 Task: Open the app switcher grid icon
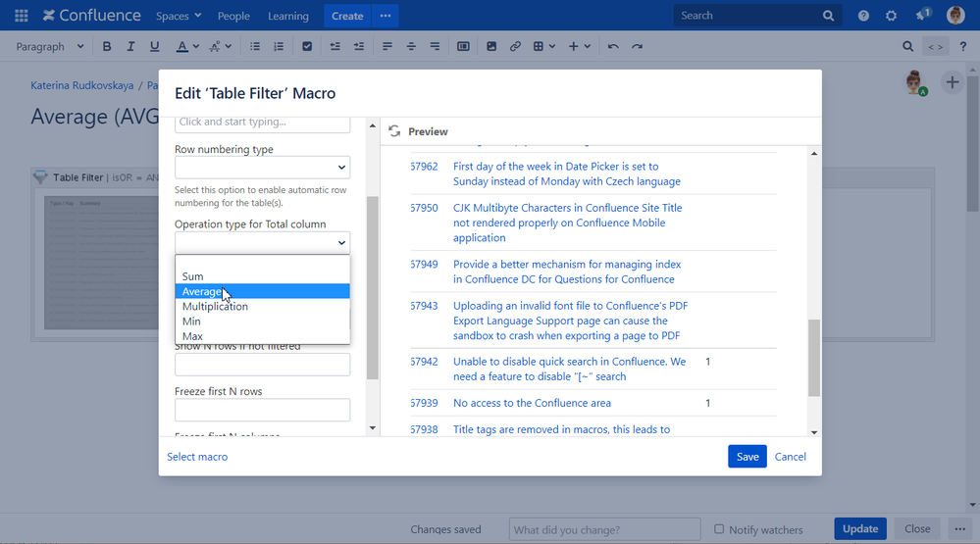[x=22, y=16]
